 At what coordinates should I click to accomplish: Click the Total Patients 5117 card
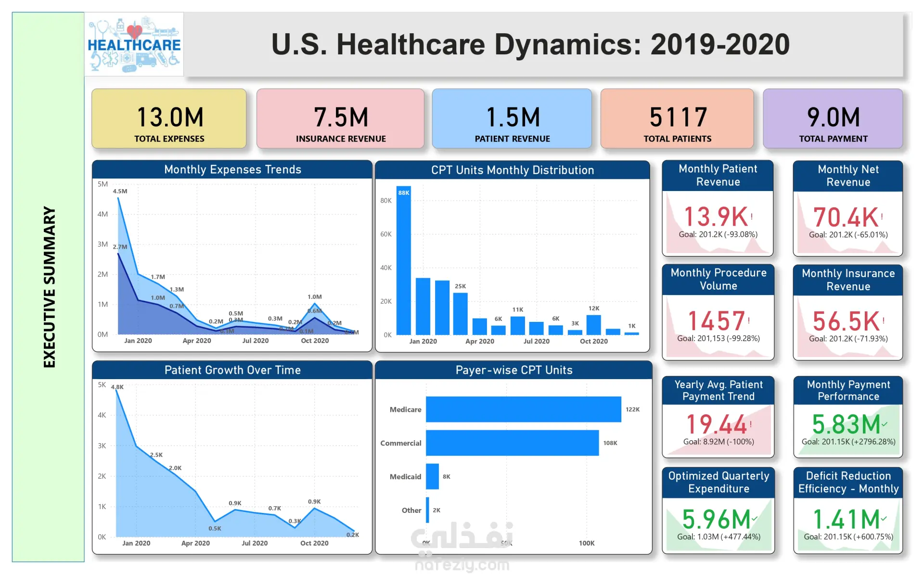pos(677,119)
